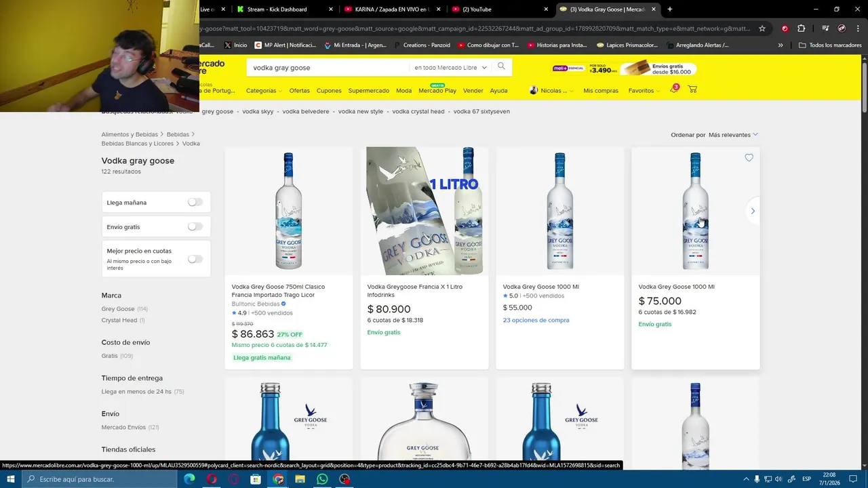Viewport: 868px width, 488px height.
Task: Click the red extension icon in Chrome toolbar
Action: coord(785,28)
